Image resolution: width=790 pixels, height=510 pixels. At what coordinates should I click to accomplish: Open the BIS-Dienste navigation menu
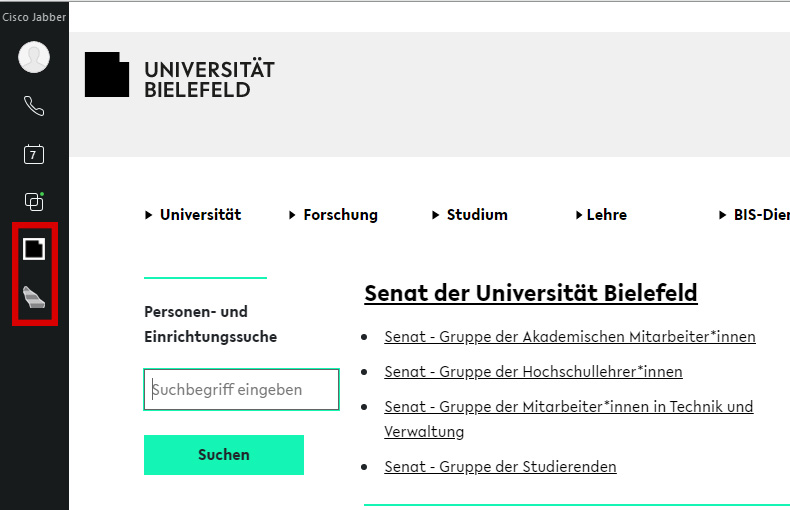click(755, 215)
